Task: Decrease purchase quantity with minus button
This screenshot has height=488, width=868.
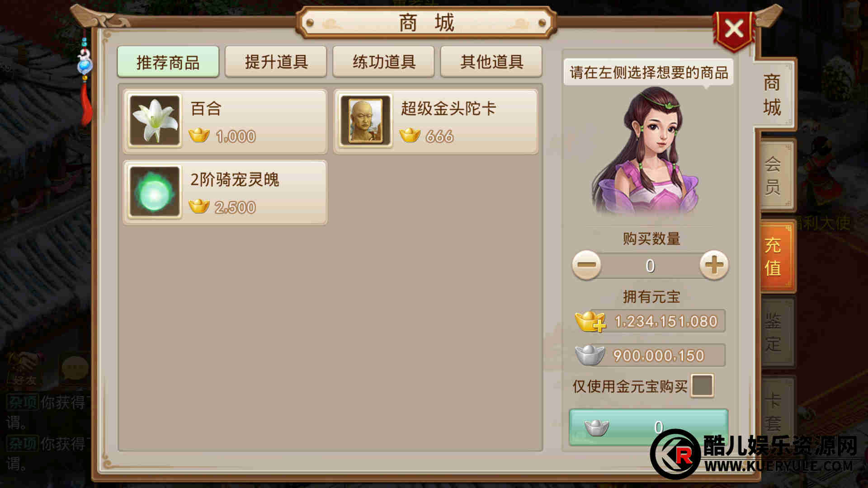Action: pyautogui.click(x=586, y=265)
